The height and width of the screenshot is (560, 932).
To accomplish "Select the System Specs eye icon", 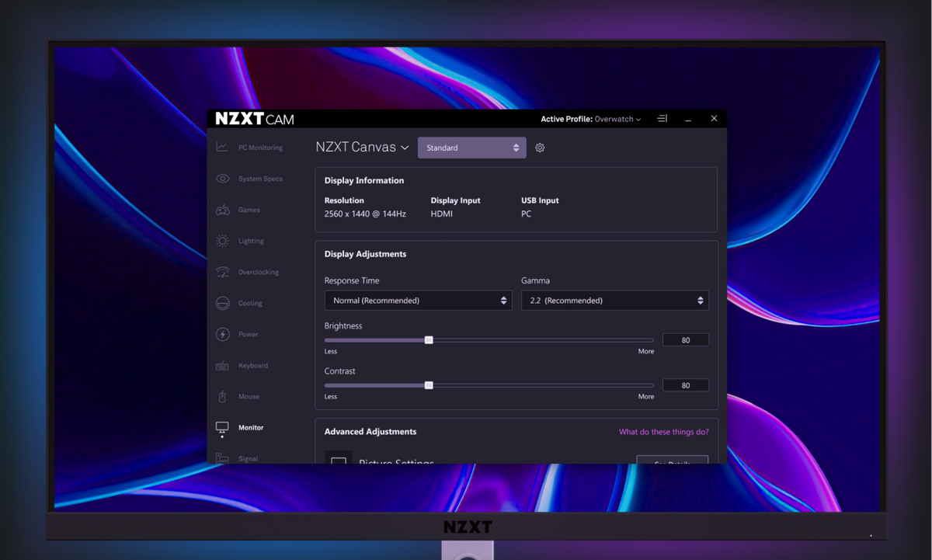I will [x=222, y=179].
